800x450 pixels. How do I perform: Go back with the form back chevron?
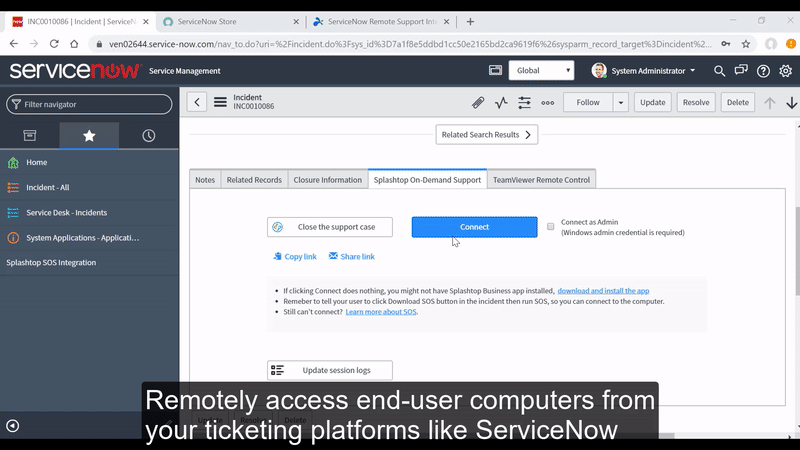197,102
